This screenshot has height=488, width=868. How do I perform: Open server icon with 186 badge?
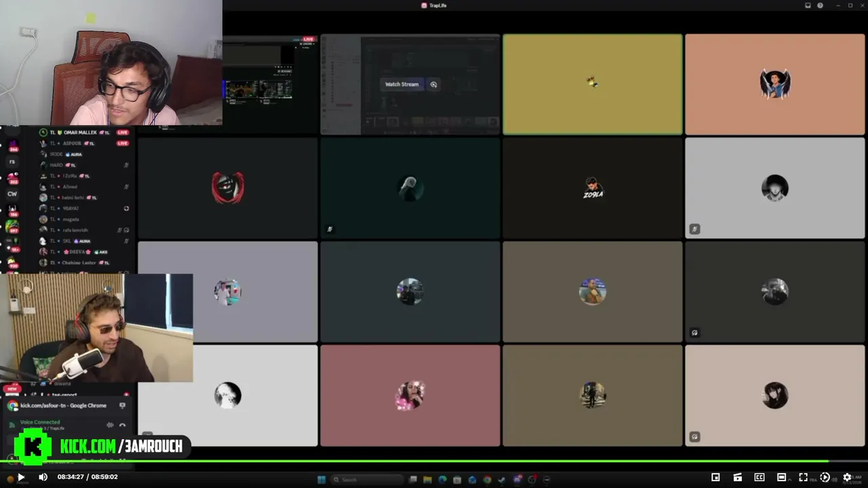[12, 210]
